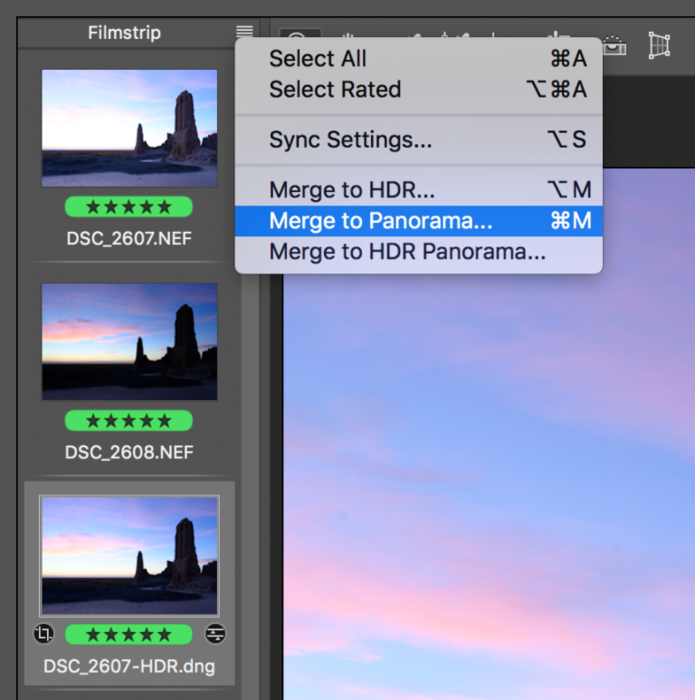Click the DSC_2607-HDR.dng file name
The width and height of the screenshot is (695, 700).
(129, 666)
